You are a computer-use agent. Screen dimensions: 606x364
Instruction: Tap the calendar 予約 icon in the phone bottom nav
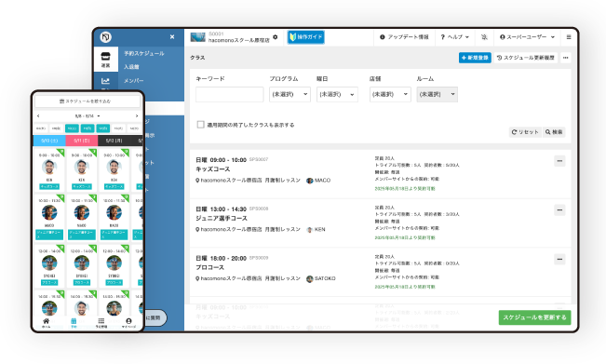(x=74, y=321)
